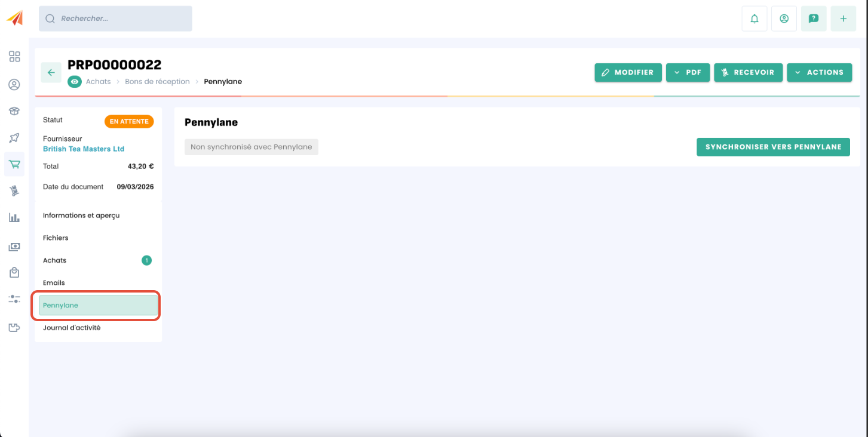
Task: Click the Bons de réception breadcrumb
Action: tap(157, 82)
